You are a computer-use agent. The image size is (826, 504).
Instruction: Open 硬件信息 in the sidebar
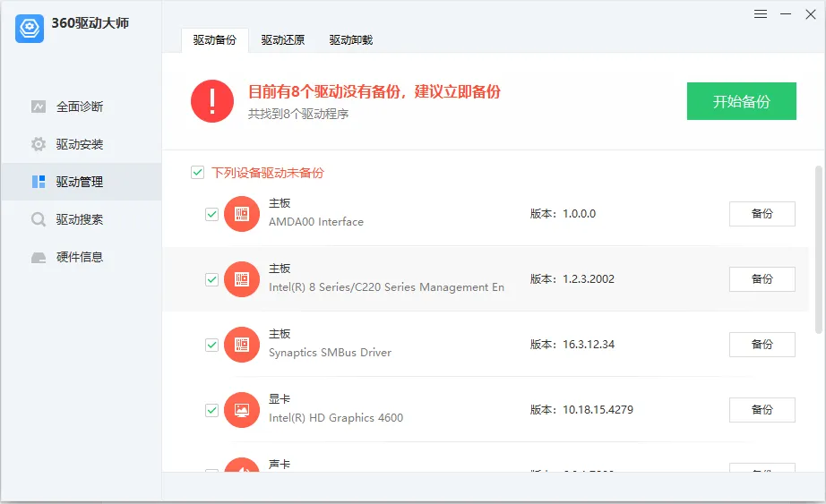[x=82, y=257]
